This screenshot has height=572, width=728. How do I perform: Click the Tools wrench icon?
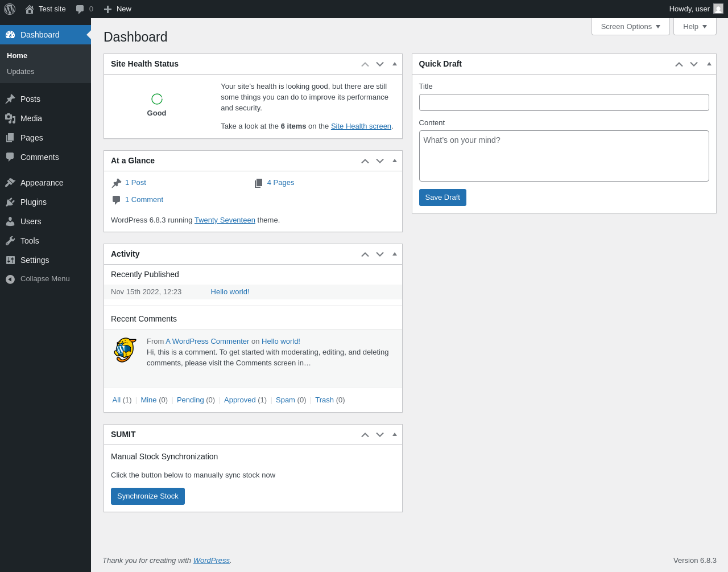[x=10, y=241]
